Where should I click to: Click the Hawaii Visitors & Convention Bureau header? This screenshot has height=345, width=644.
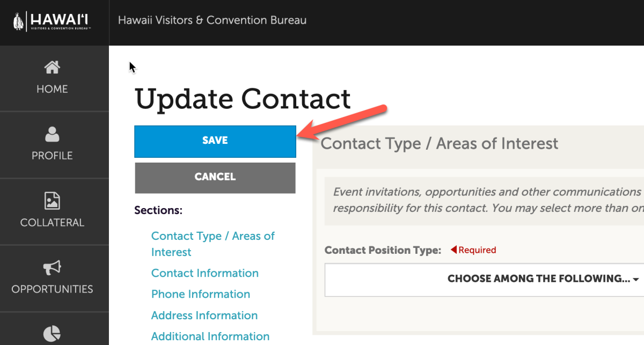pyautogui.click(x=212, y=20)
